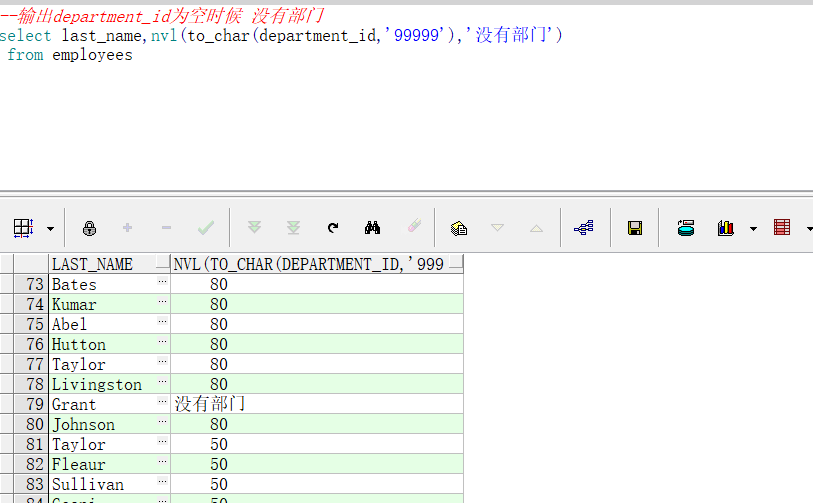Open find in results binoculars icon
813x503 pixels.
372,228
